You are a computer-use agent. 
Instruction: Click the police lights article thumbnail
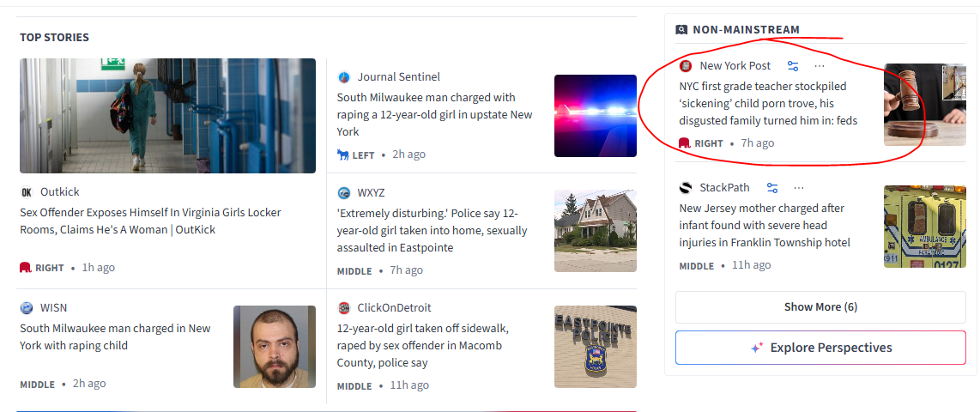click(x=595, y=116)
